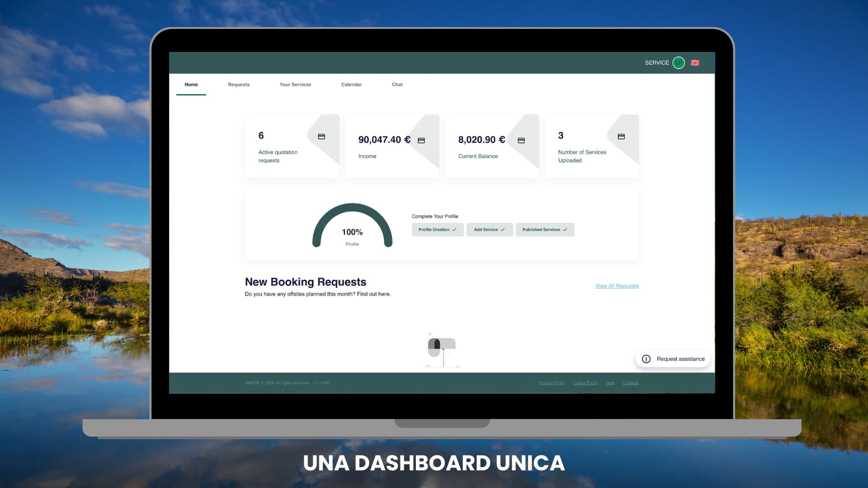Click the 100% profile progress gauge
Viewport: 868px width, 488px height.
tap(353, 232)
